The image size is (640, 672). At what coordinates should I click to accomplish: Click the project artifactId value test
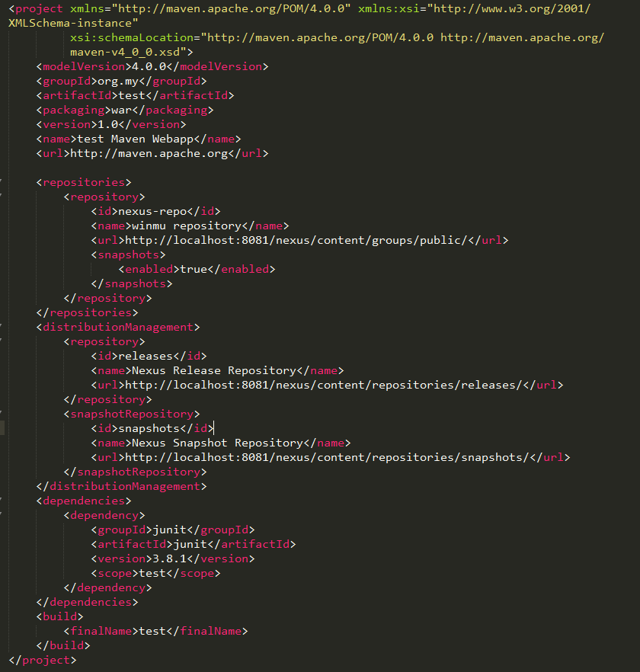click(132, 95)
